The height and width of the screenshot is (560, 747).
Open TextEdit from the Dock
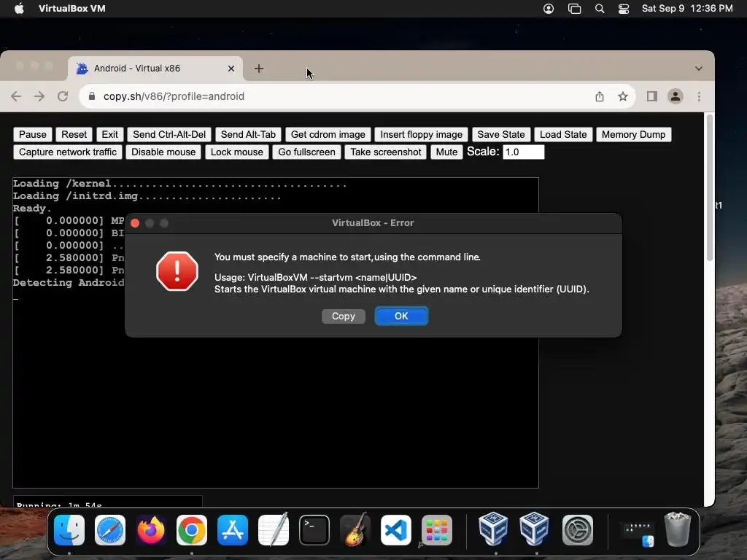[274, 530]
